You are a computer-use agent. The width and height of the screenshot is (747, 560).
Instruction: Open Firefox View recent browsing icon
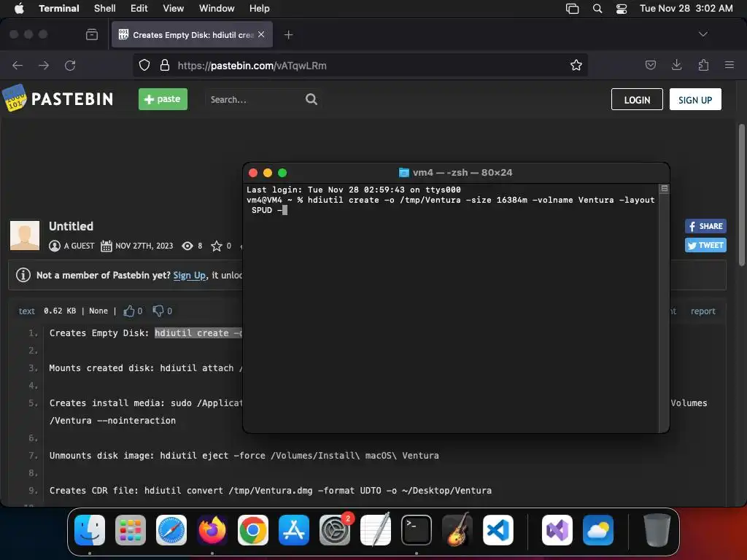92,35
